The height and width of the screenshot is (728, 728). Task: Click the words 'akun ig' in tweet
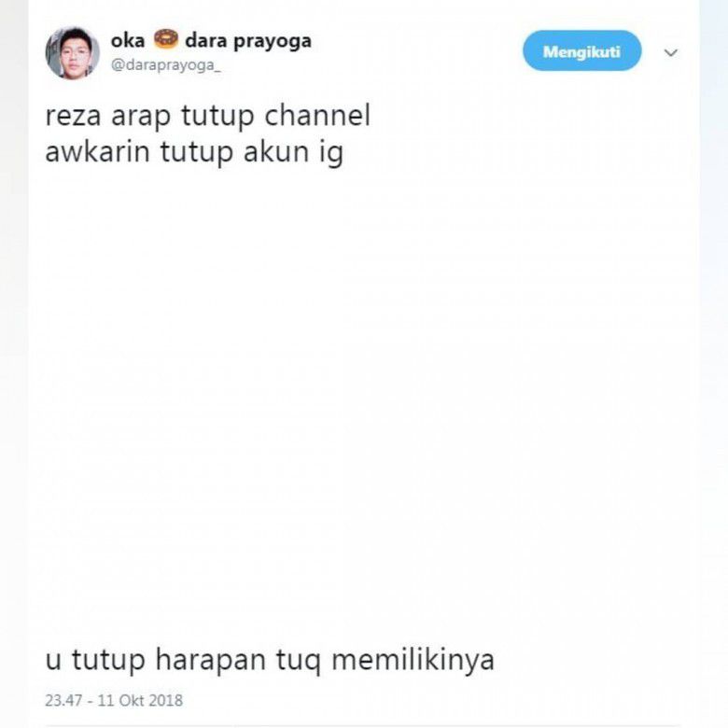click(293, 152)
